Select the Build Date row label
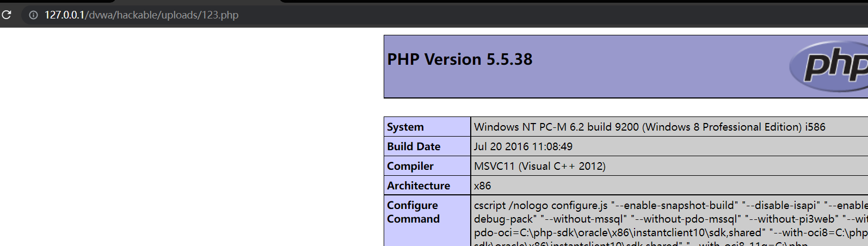Screen dimensions: 868x246 tap(414, 146)
